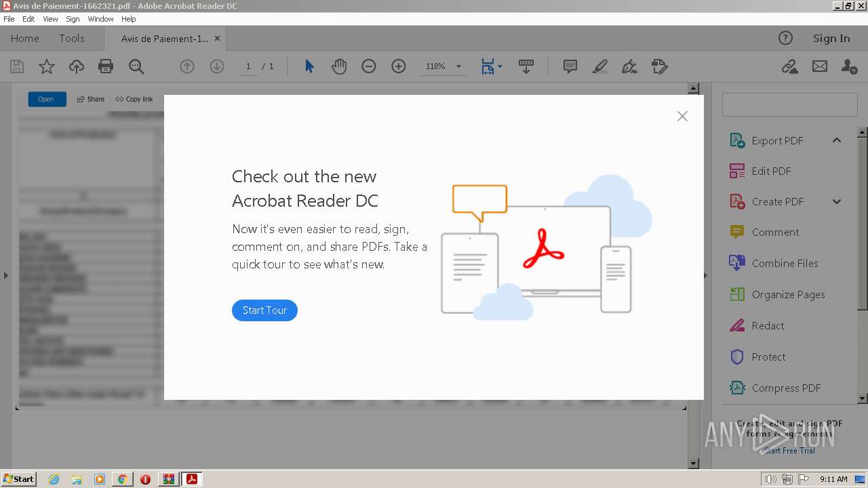The width and height of the screenshot is (868, 488).
Task: Click the Share link icon
Action: pyautogui.click(x=789, y=66)
